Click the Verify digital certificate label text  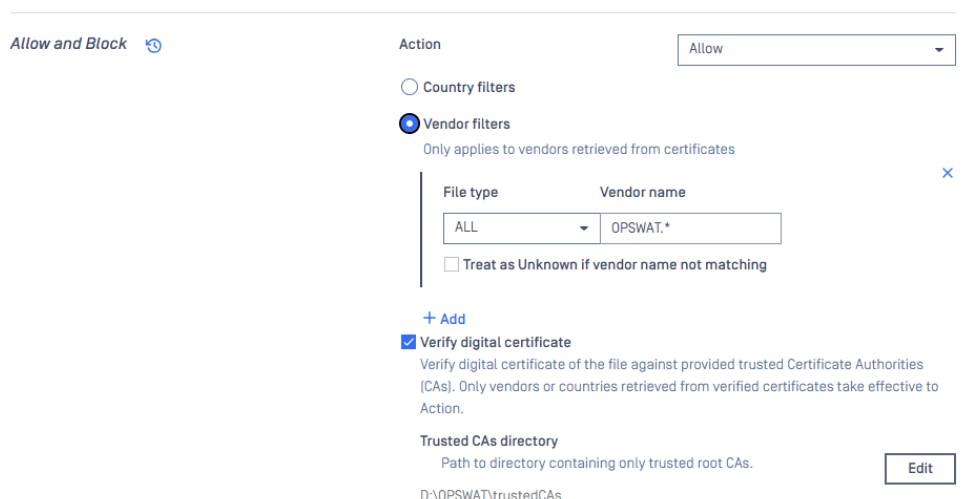[x=495, y=342]
